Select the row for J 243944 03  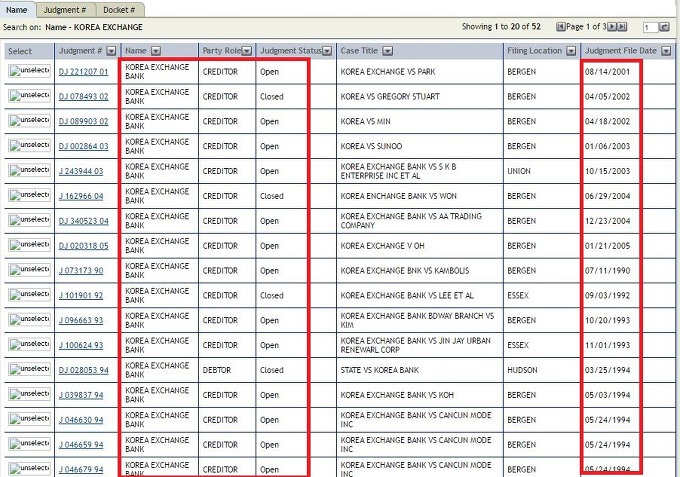pos(29,170)
